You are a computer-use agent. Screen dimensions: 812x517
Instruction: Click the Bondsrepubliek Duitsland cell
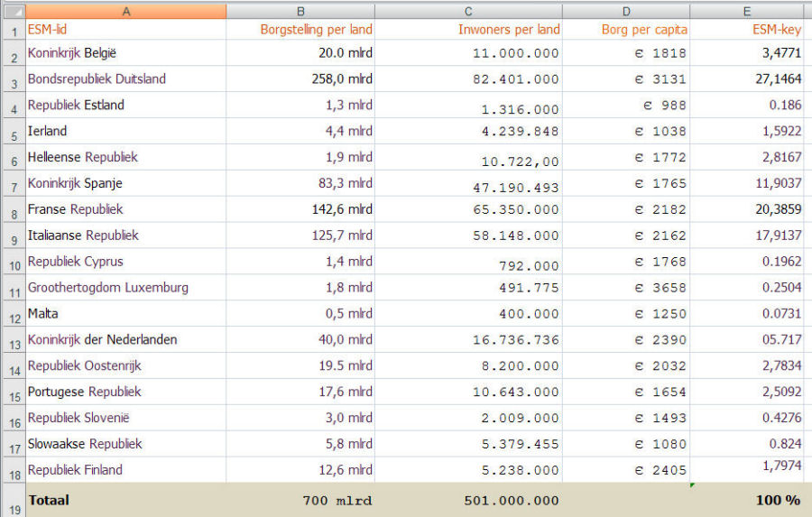click(x=125, y=79)
